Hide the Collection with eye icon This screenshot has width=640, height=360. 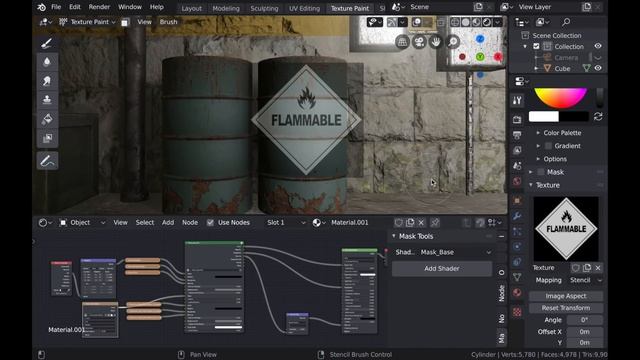point(598,46)
